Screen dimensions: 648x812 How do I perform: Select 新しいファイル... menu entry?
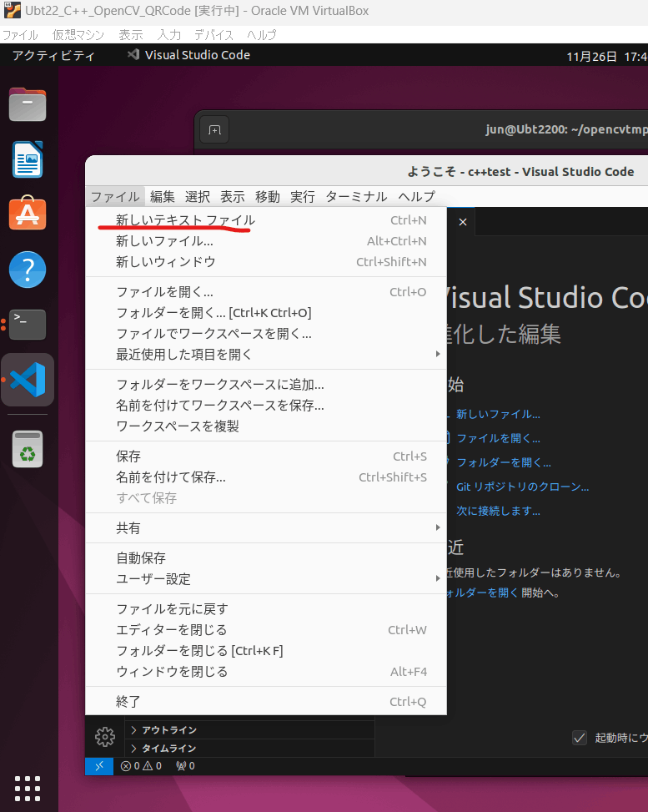click(266, 241)
